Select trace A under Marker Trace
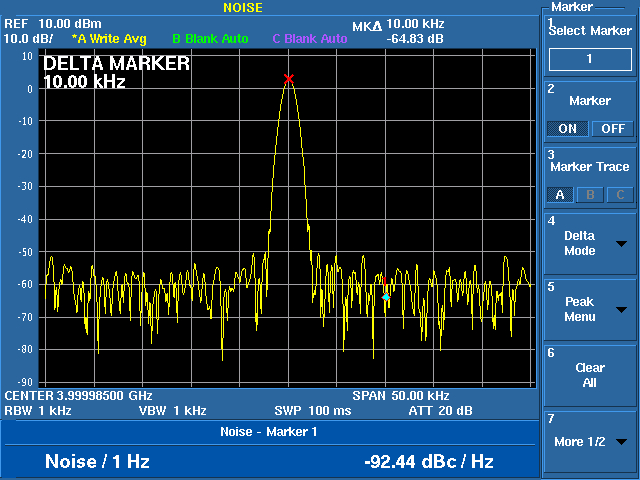The height and width of the screenshot is (480, 640). pos(560,195)
